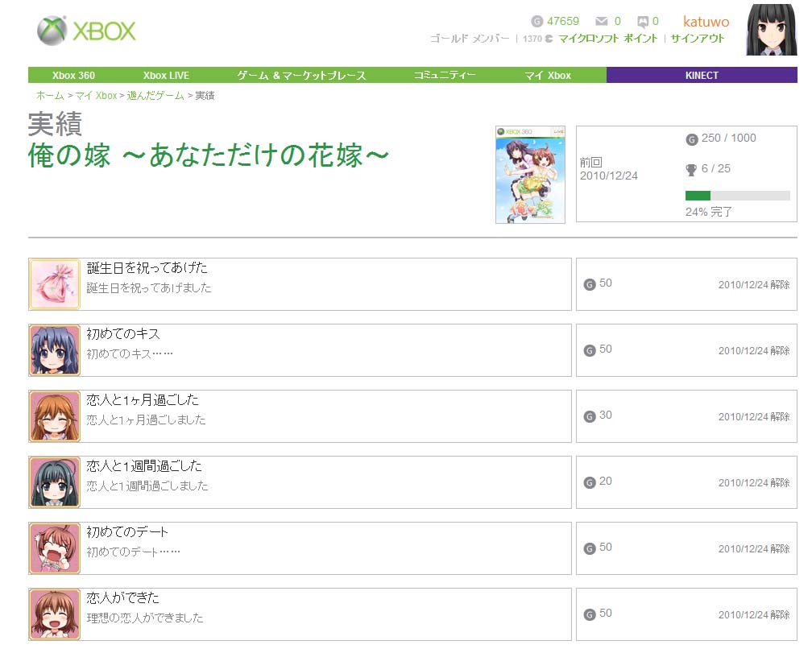Open the コミュニティー nav tab
This screenshot has width=812, height=649.
coord(445,75)
